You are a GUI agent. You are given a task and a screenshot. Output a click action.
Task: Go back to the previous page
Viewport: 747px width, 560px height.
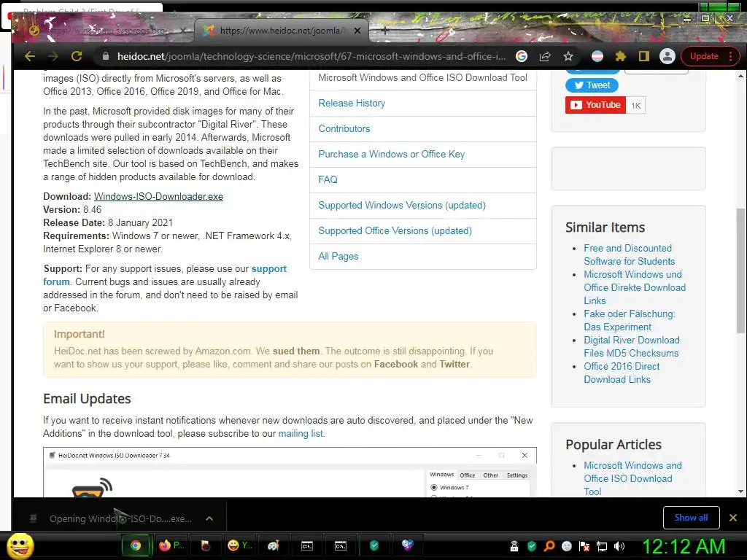[30, 56]
